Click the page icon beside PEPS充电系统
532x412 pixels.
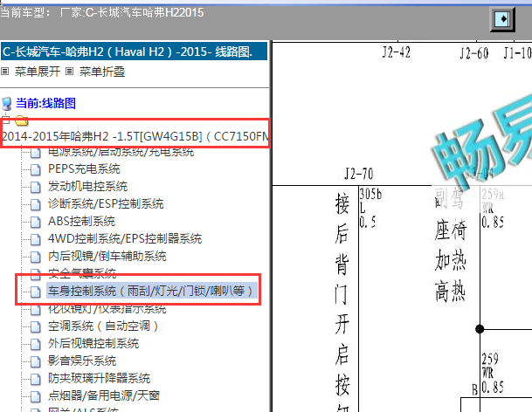click(x=35, y=169)
